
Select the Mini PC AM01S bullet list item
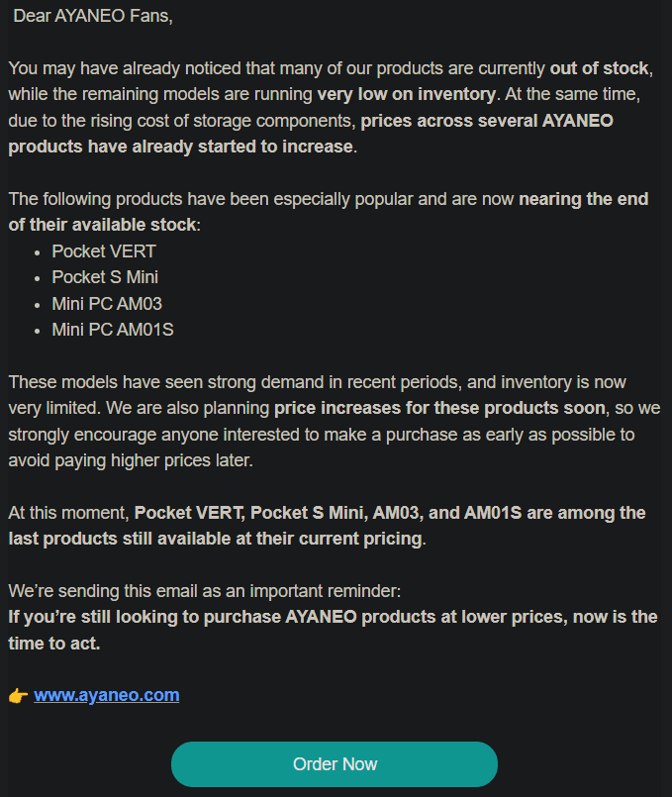[112, 330]
